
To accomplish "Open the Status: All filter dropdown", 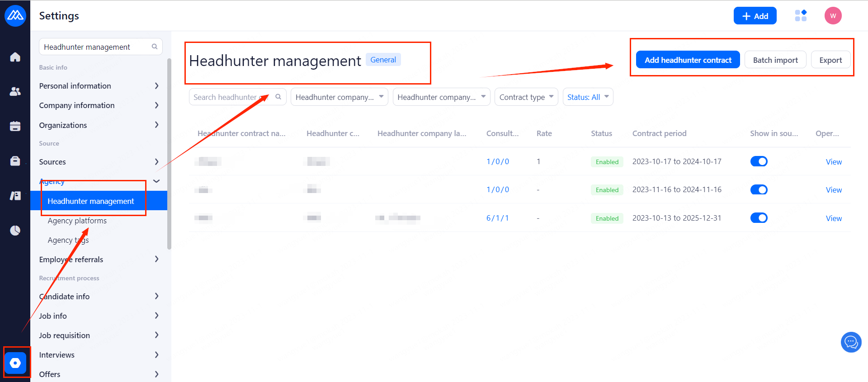I will (588, 97).
